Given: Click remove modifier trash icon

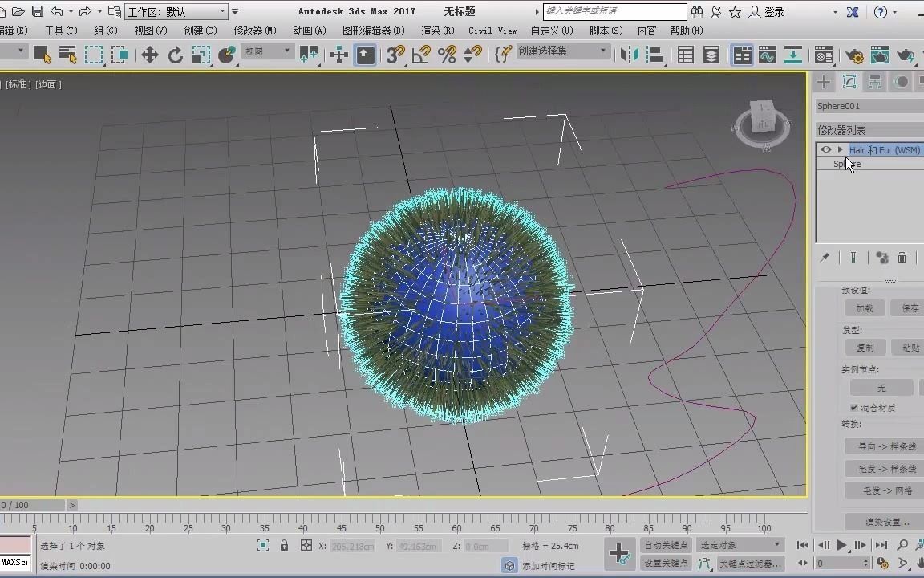Looking at the screenshot, I should [x=902, y=258].
